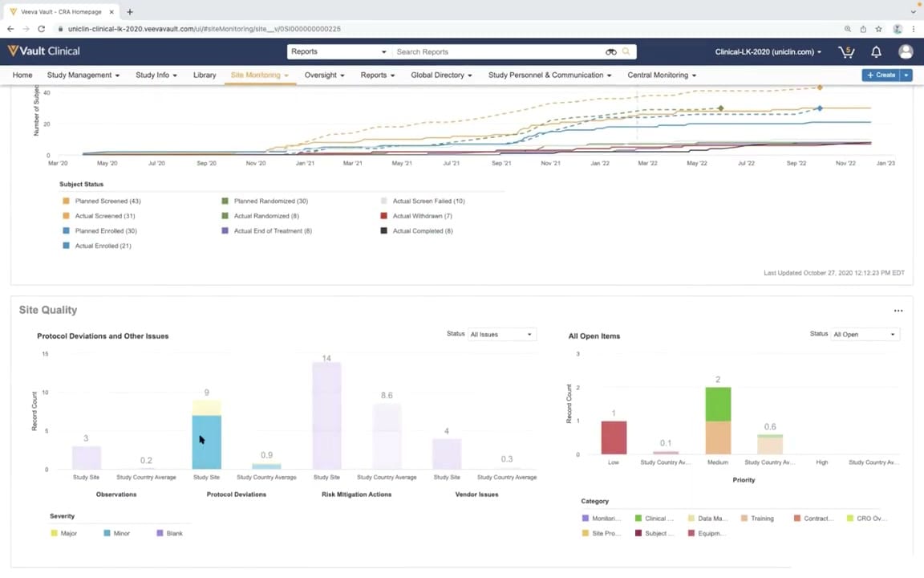Open Reports tab in navigation bar

(x=377, y=75)
